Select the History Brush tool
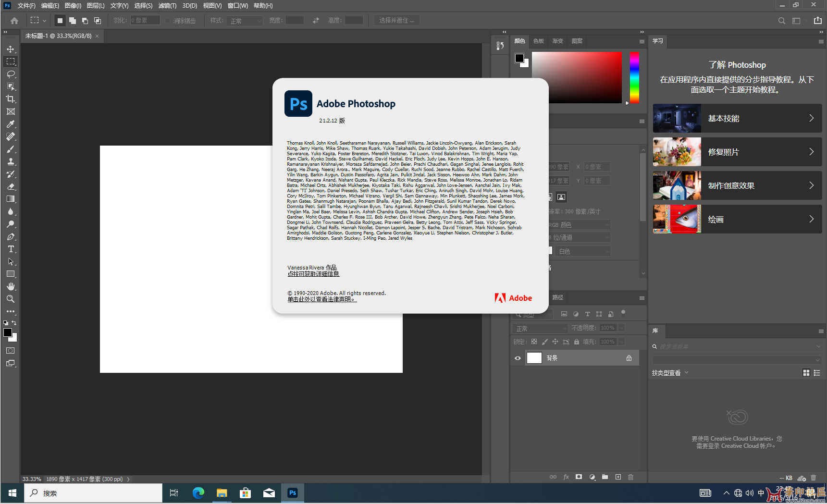Screen dimensions: 827x504 pyautogui.click(x=11, y=174)
